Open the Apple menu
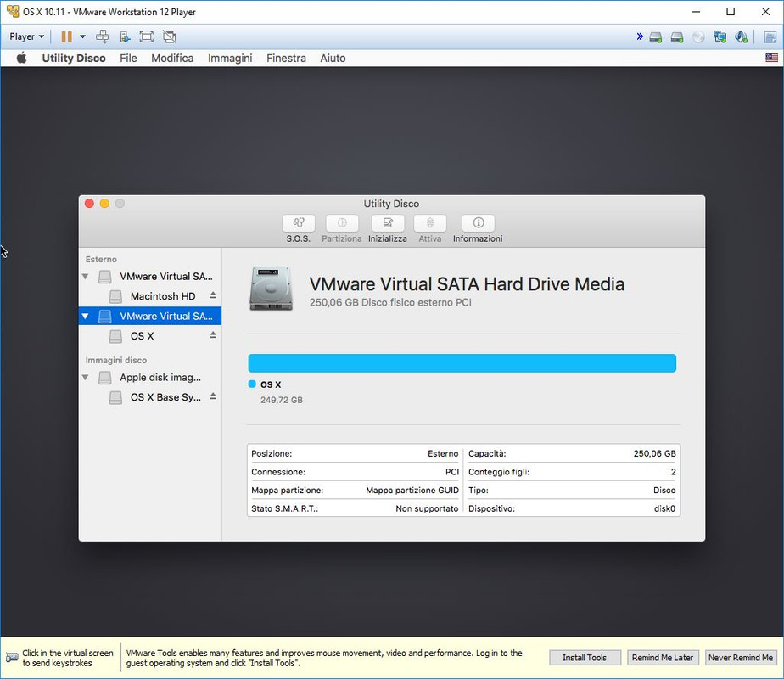Image resolution: width=784 pixels, height=679 pixels. 21,58
